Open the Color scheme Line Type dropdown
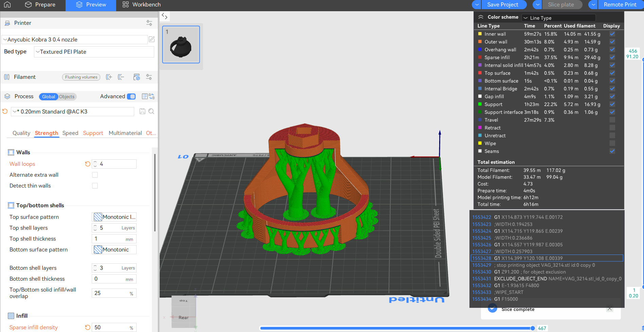 558,18
